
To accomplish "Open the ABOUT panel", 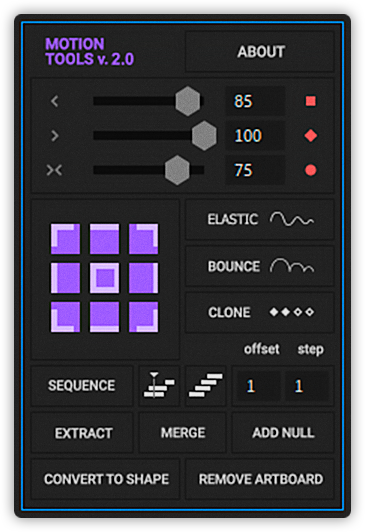I will [260, 52].
